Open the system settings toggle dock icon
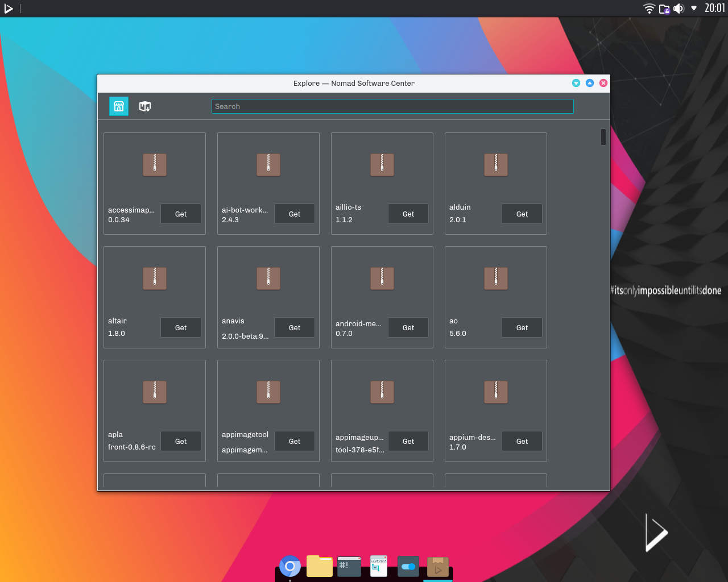Image resolution: width=728 pixels, height=582 pixels. pos(408,566)
